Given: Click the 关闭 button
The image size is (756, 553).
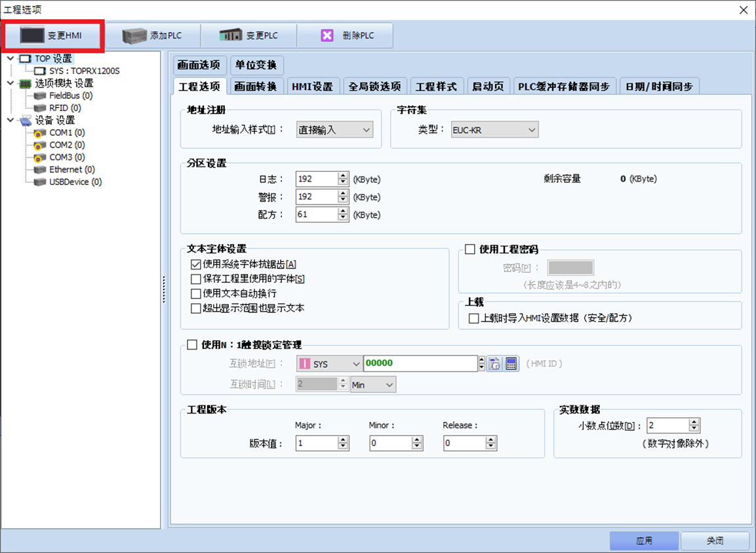Looking at the screenshot, I should (715, 541).
